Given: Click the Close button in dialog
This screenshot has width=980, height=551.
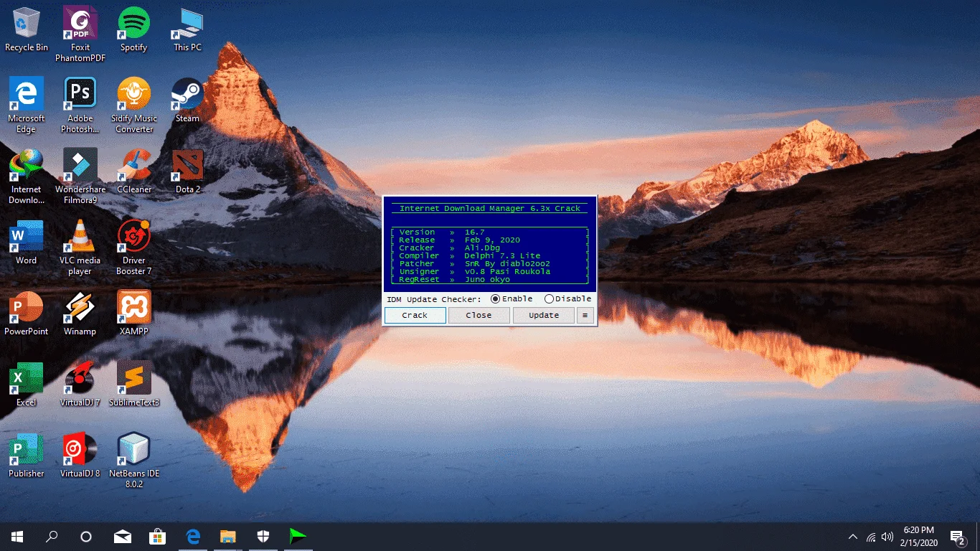Looking at the screenshot, I should (479, 315).
